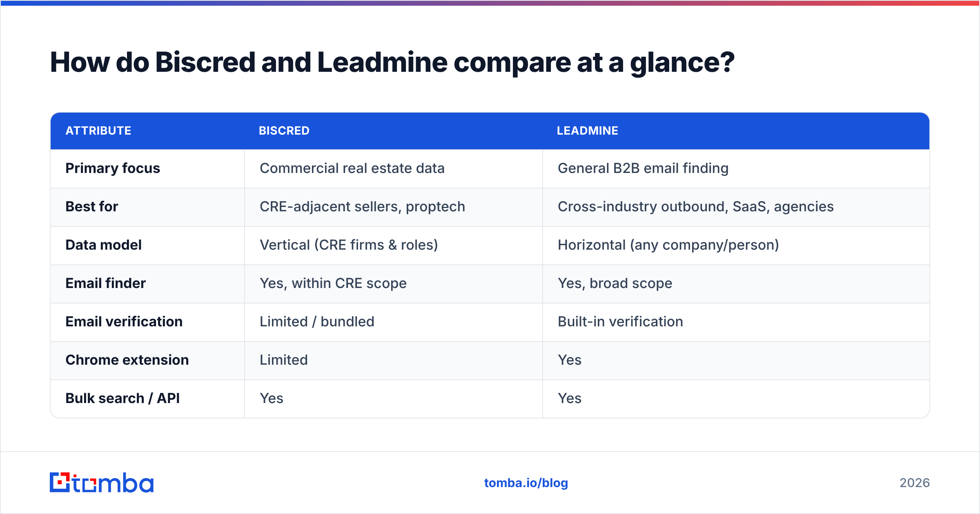Click Biscred 'Yes' in Bulk search row

[x=272, y=399]
